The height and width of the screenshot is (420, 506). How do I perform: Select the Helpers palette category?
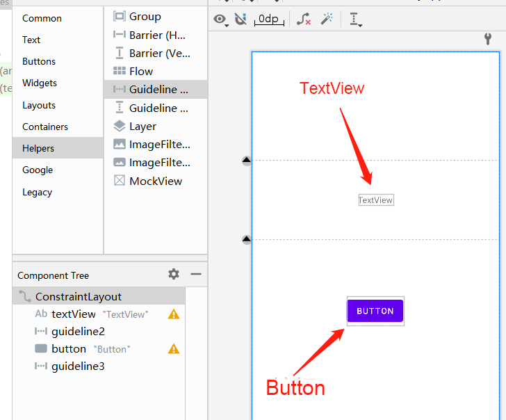[58, 148]
